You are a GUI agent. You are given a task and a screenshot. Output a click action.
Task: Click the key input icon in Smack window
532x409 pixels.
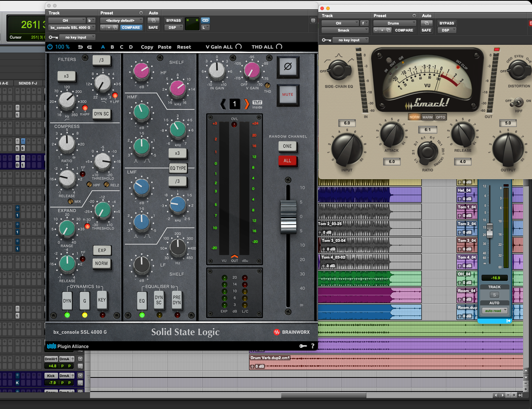point(327,40)
